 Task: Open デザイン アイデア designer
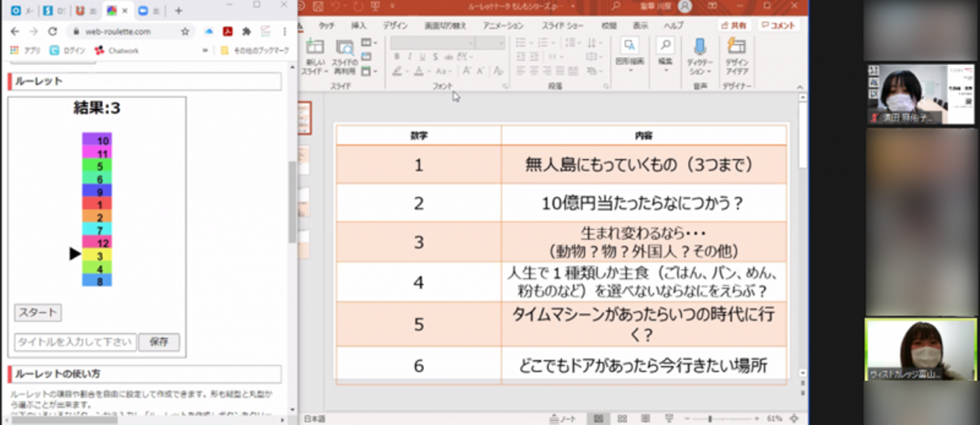[x=736, y=57]
